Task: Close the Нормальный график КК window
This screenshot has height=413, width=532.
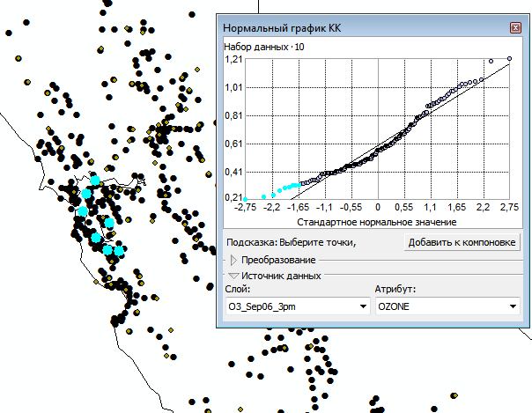Action: 514,28
